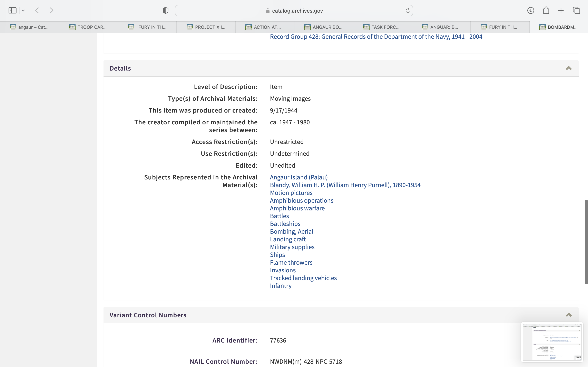Click the forward navigation arrow
This screenshot has width=588, height=367.
pyautogui.click(x=51, y=10)
